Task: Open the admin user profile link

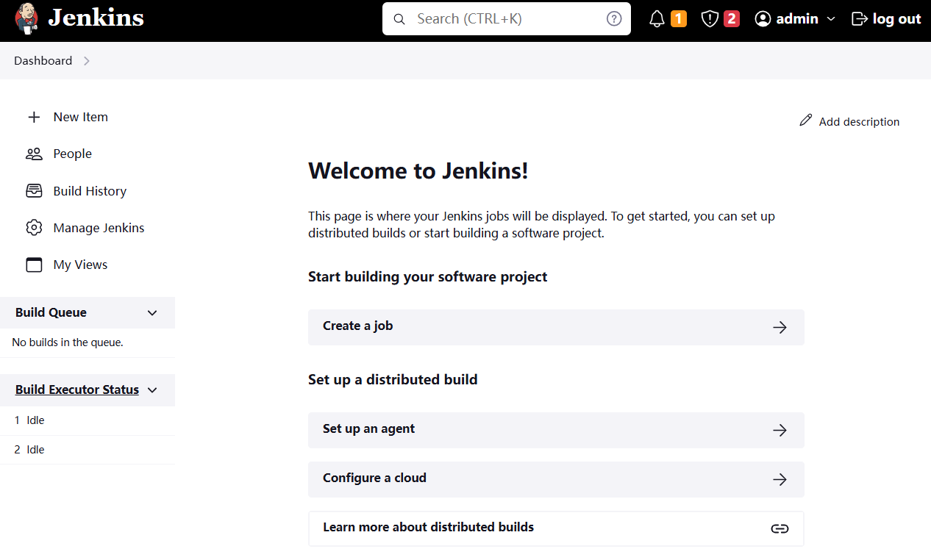Action: pyautogui.click(x=797, y=19)
